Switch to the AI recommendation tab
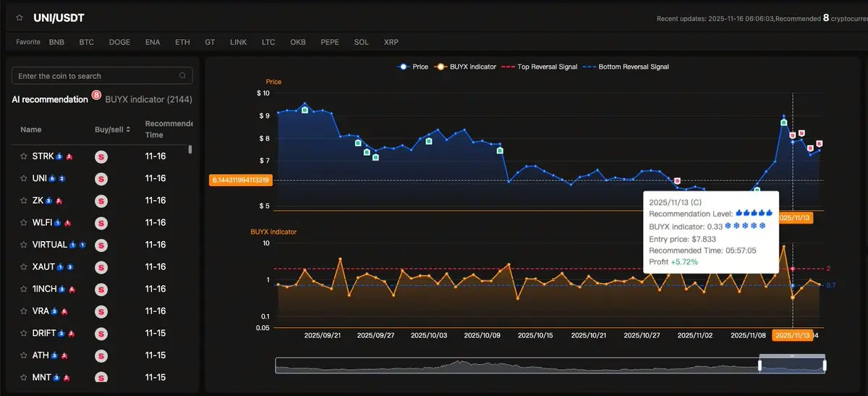Viewport: 868px width, 396px height. (x=50, y=99)
